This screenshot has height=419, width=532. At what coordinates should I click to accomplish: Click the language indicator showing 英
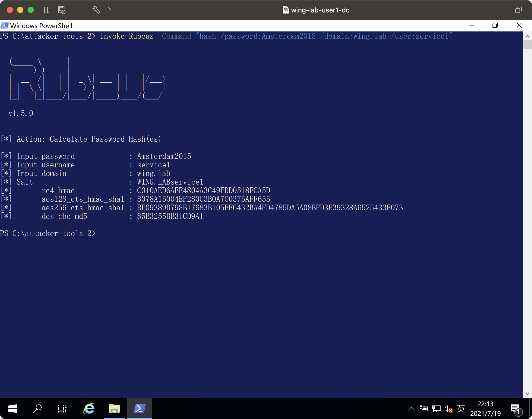[461, 408]
